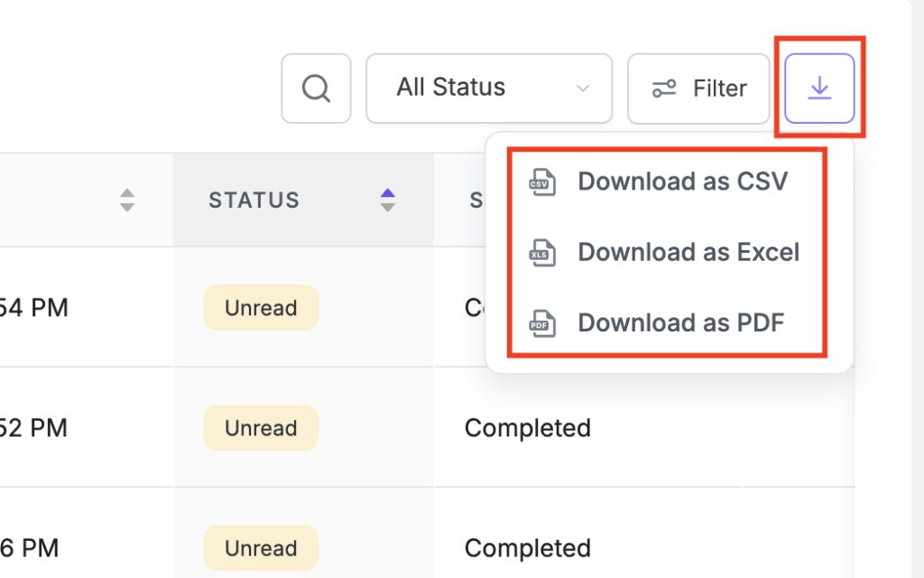Open the download export button
The height and width of the screenshot is (578, 924).
[819, 89]
